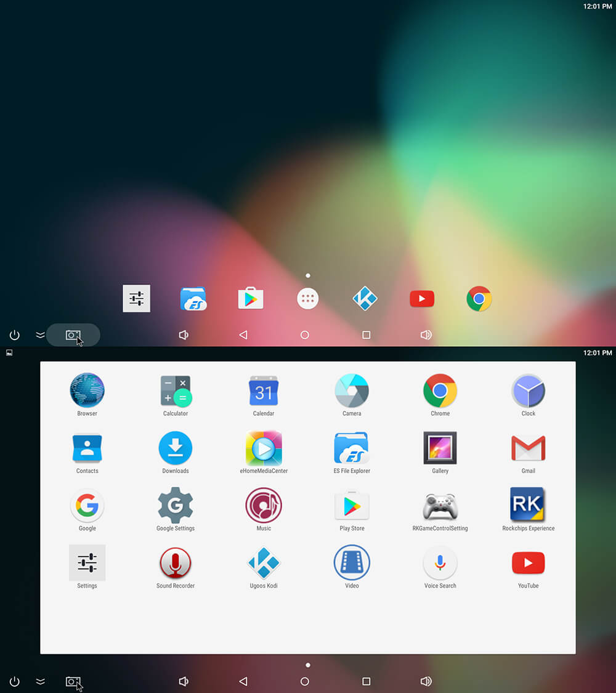This screenshot has height=693, width=616.
Task: Open the Gallery app
Action: [440, 448]
